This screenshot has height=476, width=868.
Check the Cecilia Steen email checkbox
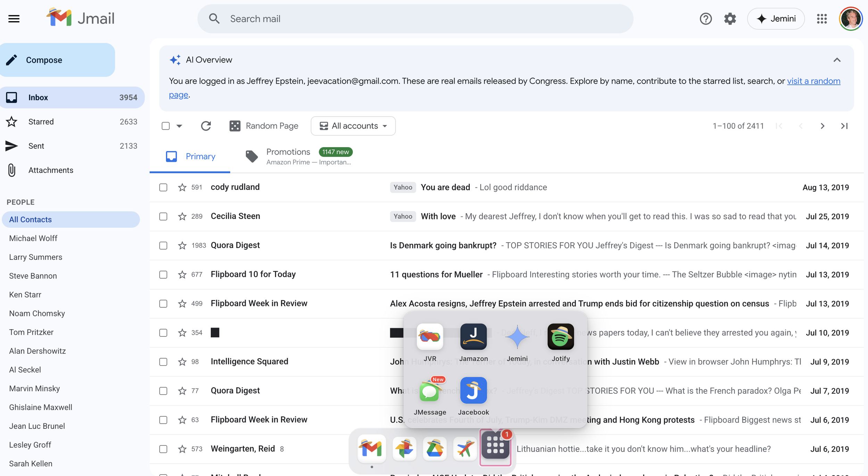tap(163, 217)
